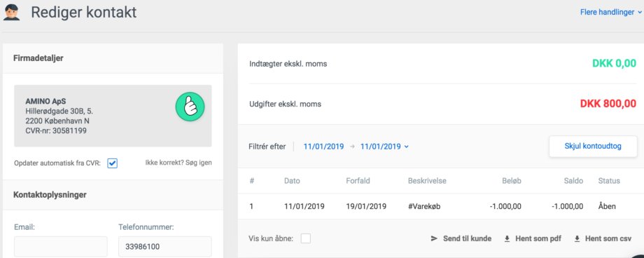Click the Firmadetaljer section heading

(x=38, y=58)
